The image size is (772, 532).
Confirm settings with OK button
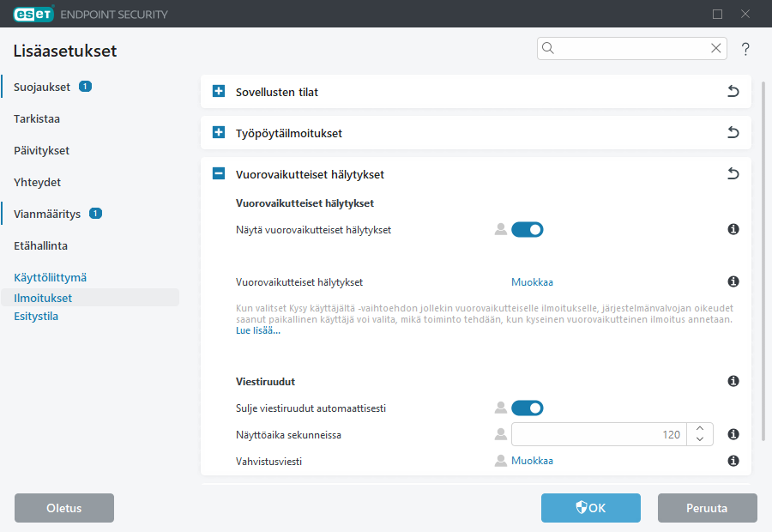coord(591,508)
